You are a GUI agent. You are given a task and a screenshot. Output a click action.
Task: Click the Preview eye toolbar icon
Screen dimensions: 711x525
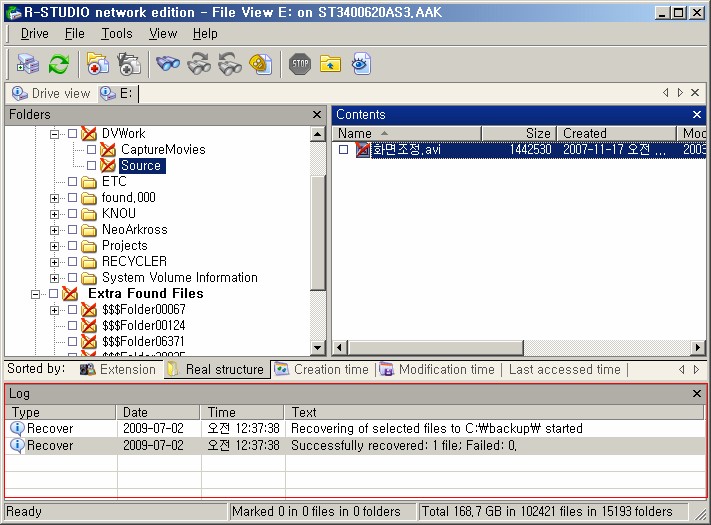[361, 64]
